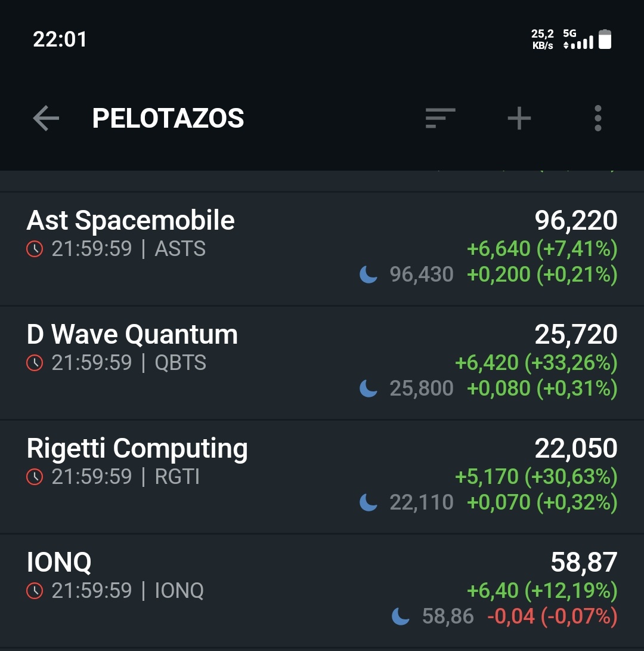Tap the moon after-hours icon for D Wave Quantum
Image resolution: width=644 pixels, height=651 pixels.
pos(368,388)
